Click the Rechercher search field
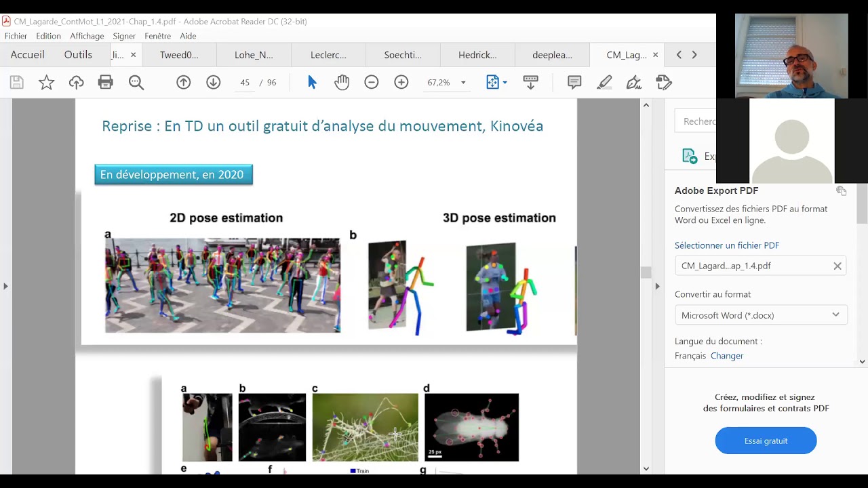This screenshot has height=488, width=868. pyautogui.click(x=695, y=121)
